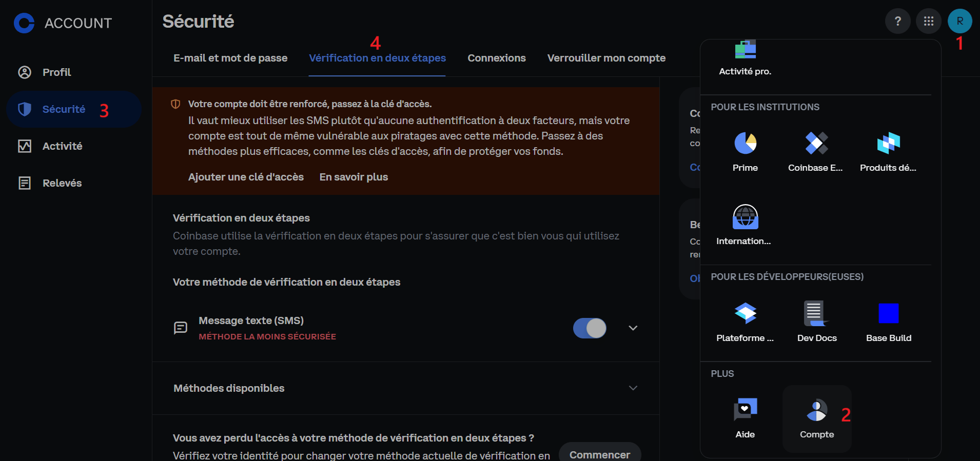The width and height of the screenshot is (980, 461).
Task: Expand the Méthodes disponibles section
Action: coord(406,388)
